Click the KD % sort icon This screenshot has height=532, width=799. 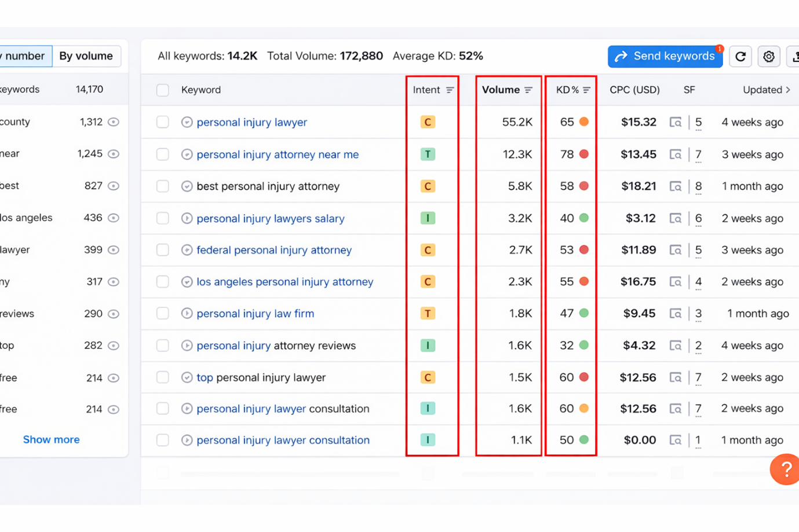point(586,90)
